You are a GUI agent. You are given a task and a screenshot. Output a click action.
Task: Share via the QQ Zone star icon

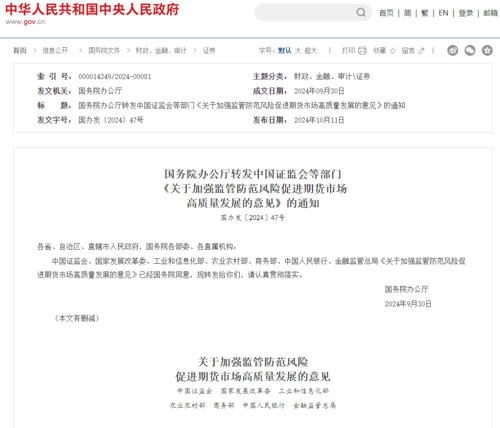(x=487, y=51)
